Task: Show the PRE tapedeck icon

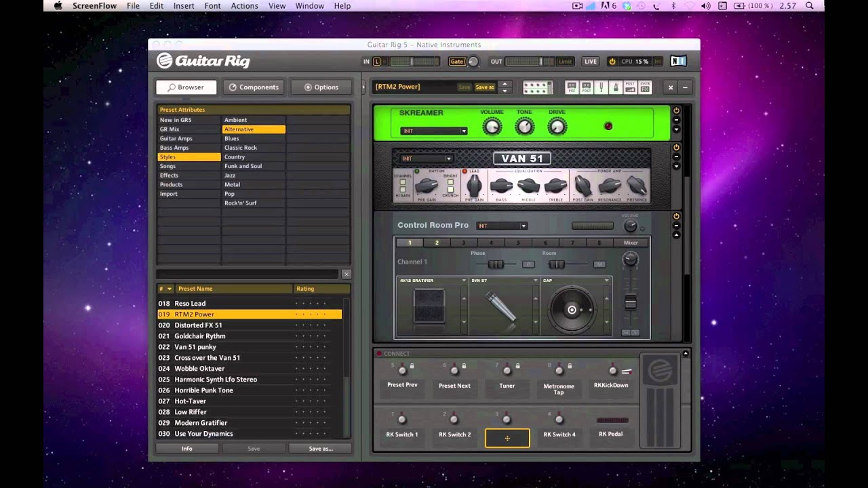Action: pyautogui.click(x=572, y=87)
